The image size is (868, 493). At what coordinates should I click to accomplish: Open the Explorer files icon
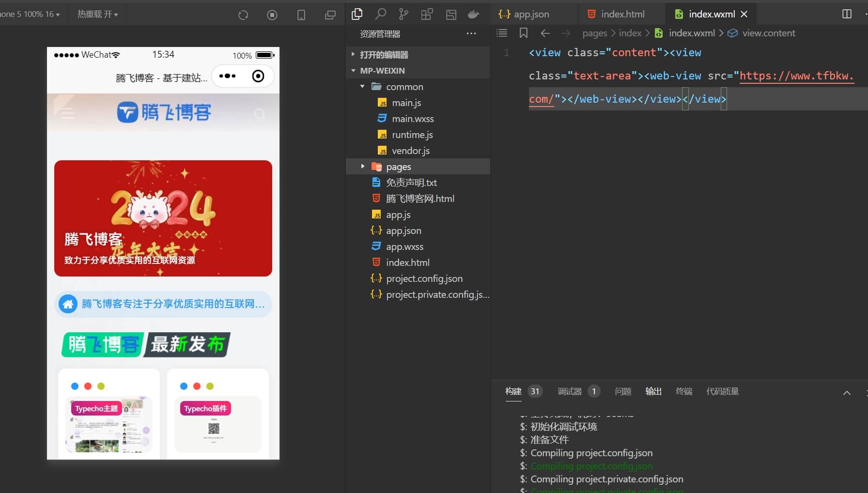[x=357, y=15]
